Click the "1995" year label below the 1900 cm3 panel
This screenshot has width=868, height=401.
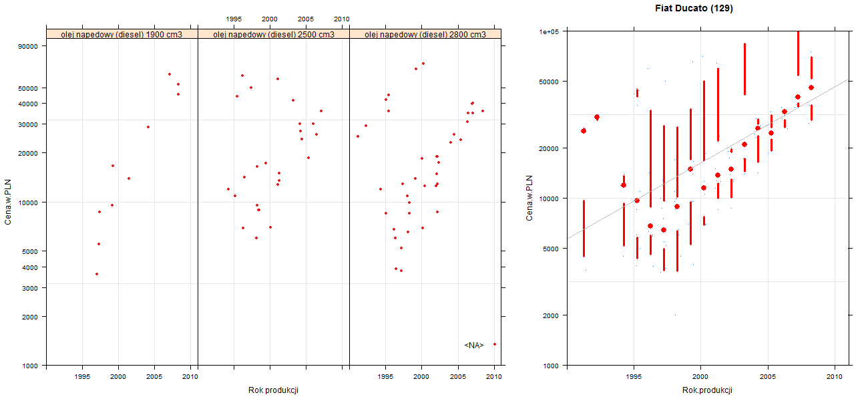[x=82, y=377]
